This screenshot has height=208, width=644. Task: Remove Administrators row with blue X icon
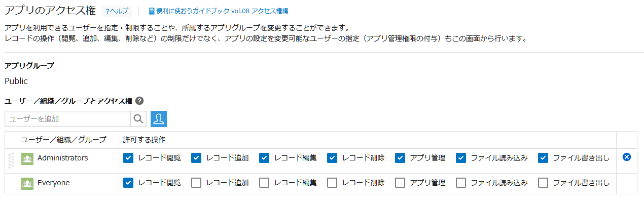[x=626, y=157]
